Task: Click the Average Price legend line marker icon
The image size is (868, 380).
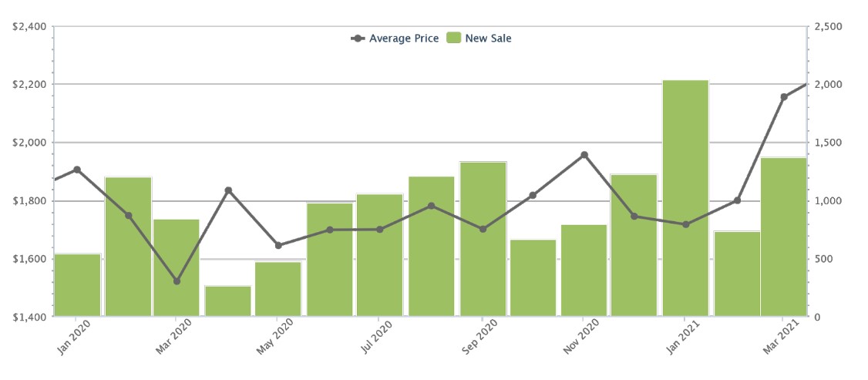Action: 358,38
